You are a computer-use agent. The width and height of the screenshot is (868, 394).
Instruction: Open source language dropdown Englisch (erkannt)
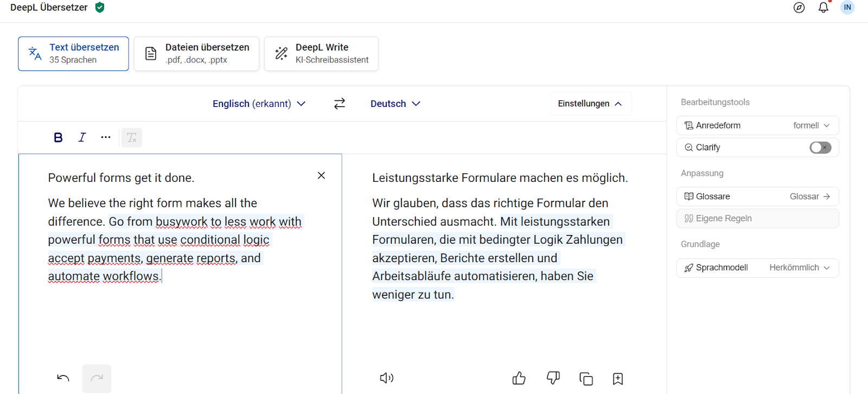259,104
